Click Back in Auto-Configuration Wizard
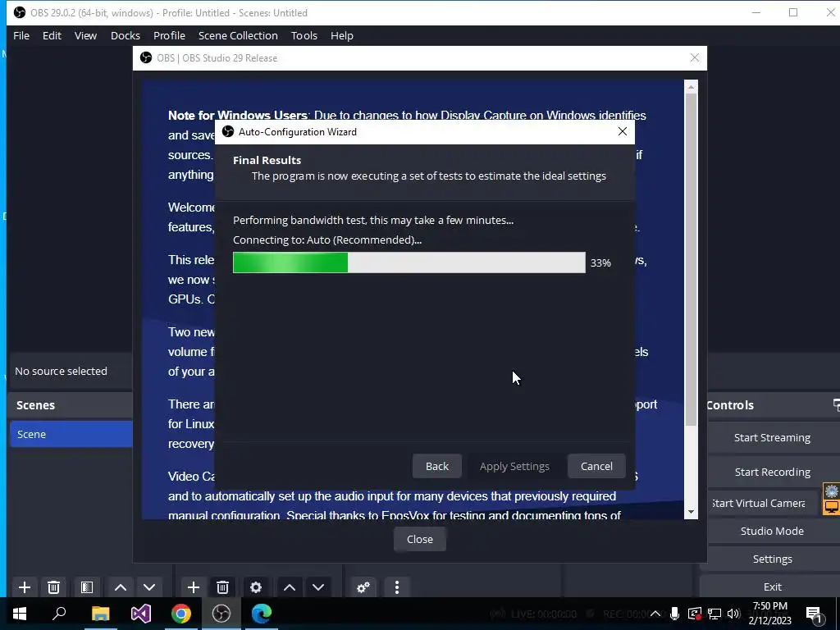This screenshot has width=840, height=630. click(437, 466)
